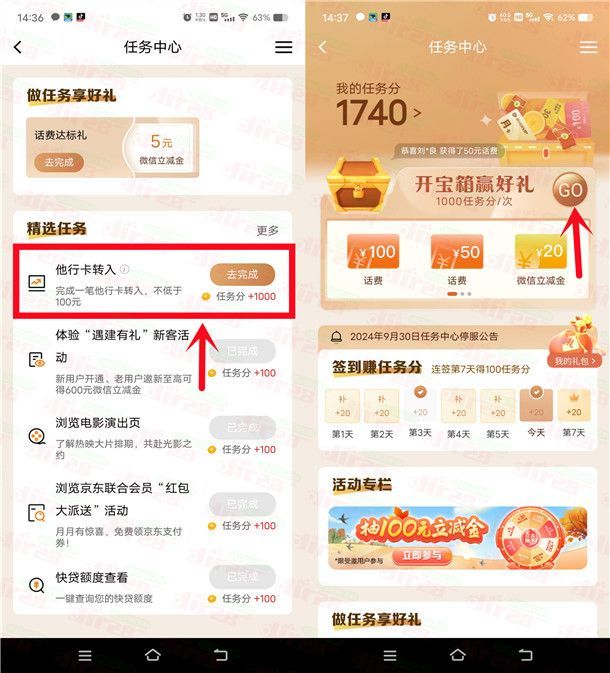Select the 今天 checked sign-in box
This screenshot has width=610, height=673.
(536, 406)
